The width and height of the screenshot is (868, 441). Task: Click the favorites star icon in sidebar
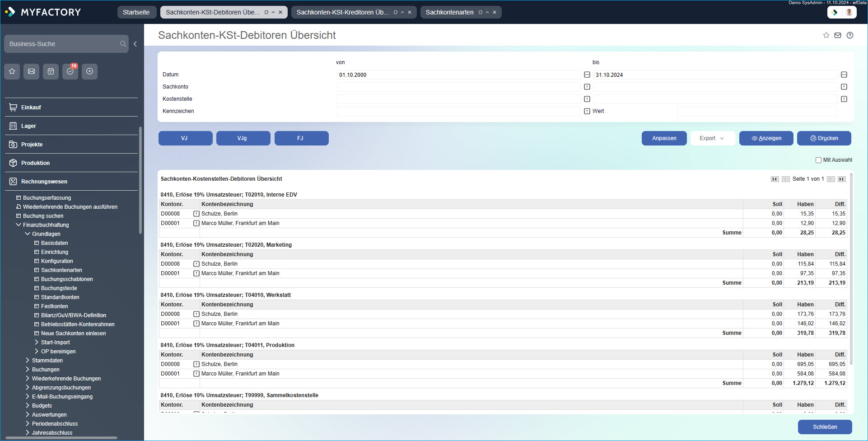point(12,71)
